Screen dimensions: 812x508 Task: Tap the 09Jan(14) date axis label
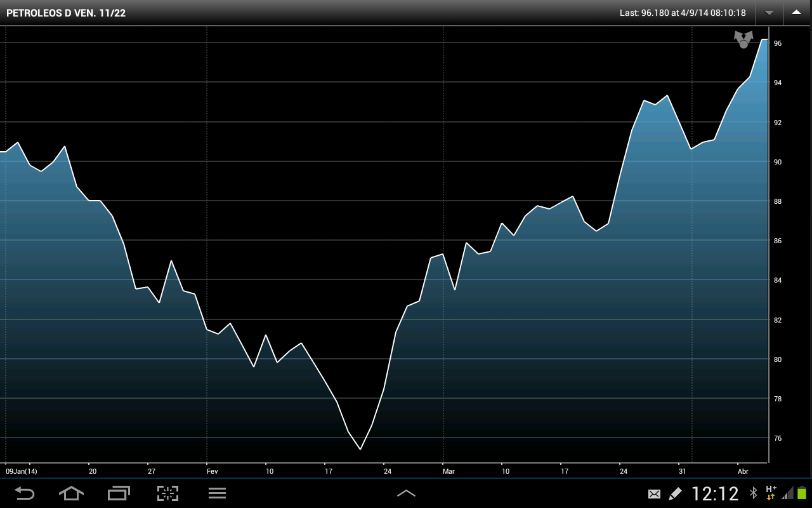click(22, 472)
